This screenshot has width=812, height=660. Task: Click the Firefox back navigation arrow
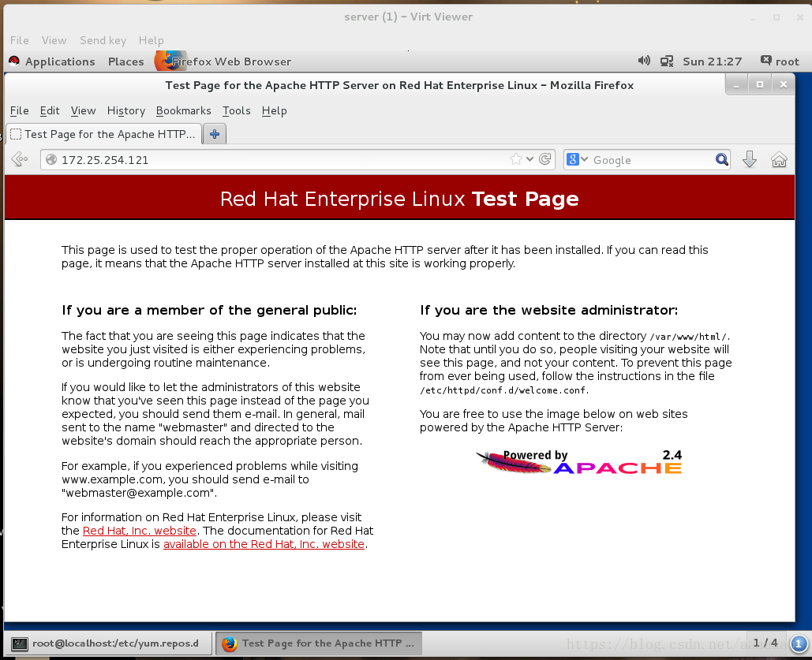[x=20, y=159]
